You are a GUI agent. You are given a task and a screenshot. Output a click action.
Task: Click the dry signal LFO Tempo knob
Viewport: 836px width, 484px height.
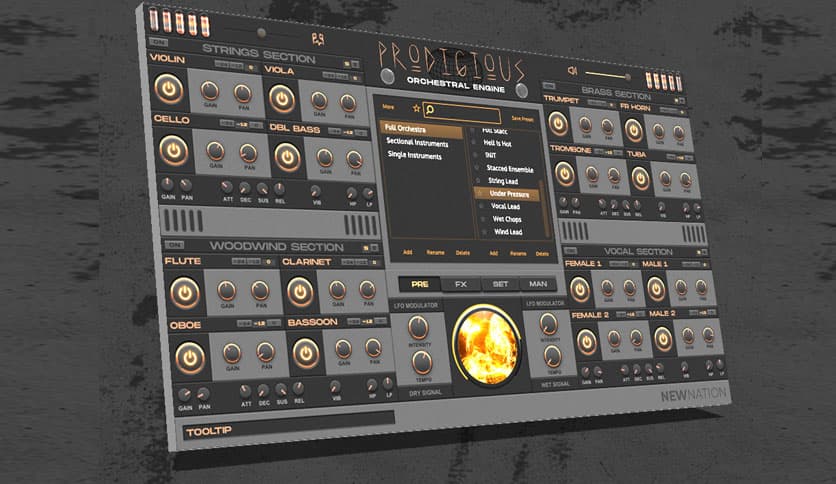click(422, 363)
